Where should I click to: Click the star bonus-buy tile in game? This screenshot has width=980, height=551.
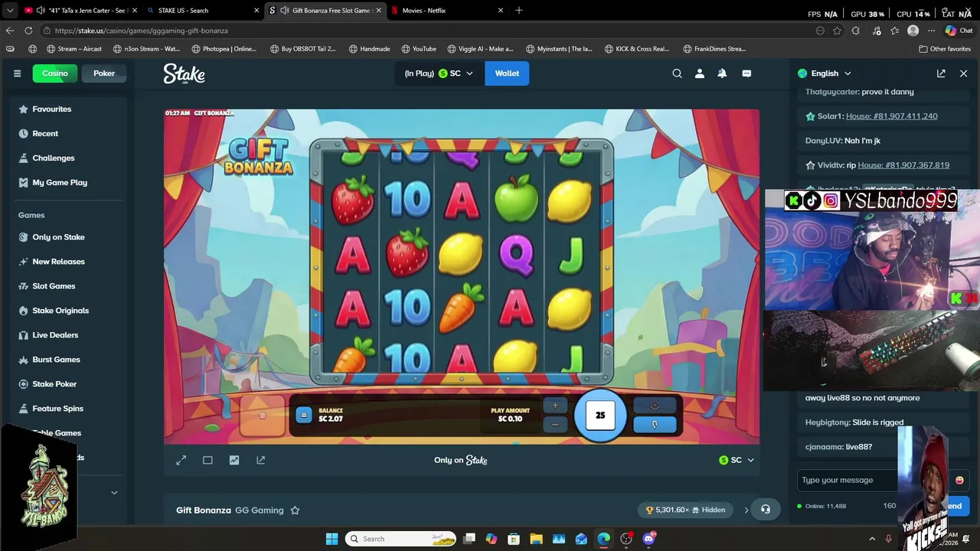[x=263, y=416]
